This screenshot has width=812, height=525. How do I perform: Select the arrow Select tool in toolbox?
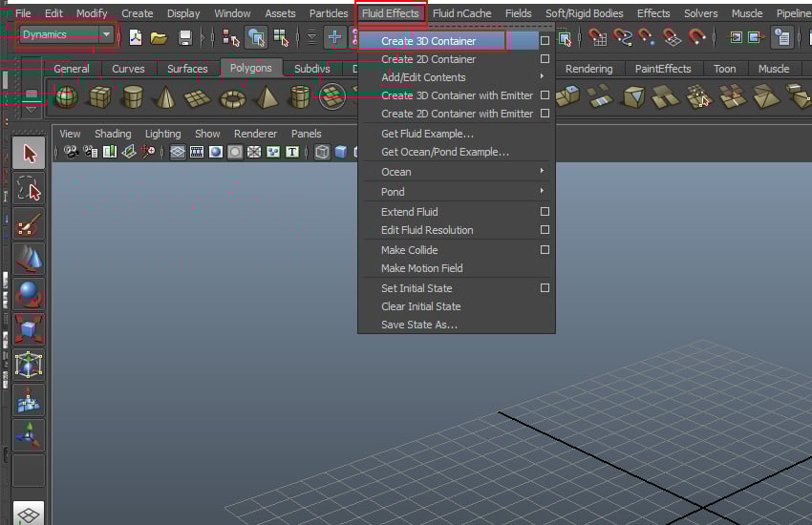pos(30,154)
